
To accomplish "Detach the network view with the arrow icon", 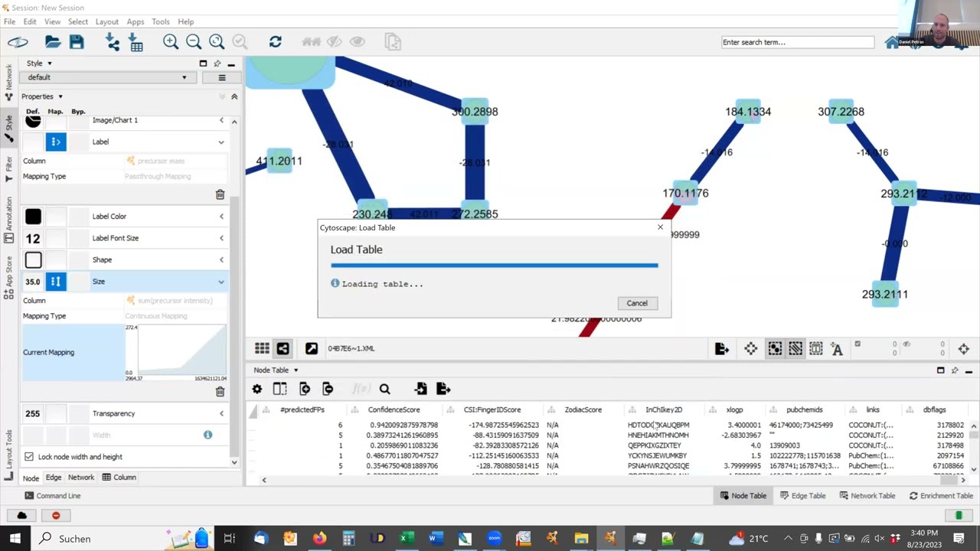I will [x=312, y=349].
